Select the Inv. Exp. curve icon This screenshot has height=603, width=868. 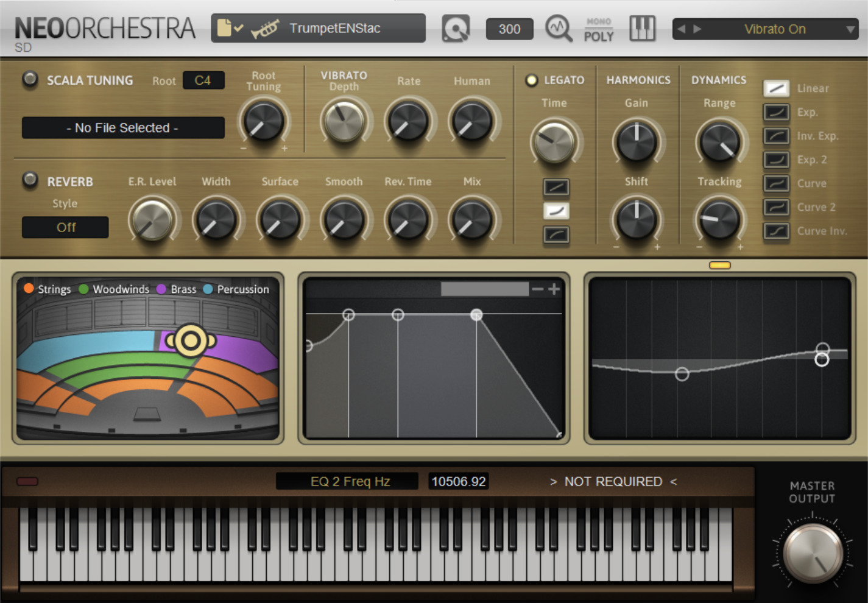776,136
